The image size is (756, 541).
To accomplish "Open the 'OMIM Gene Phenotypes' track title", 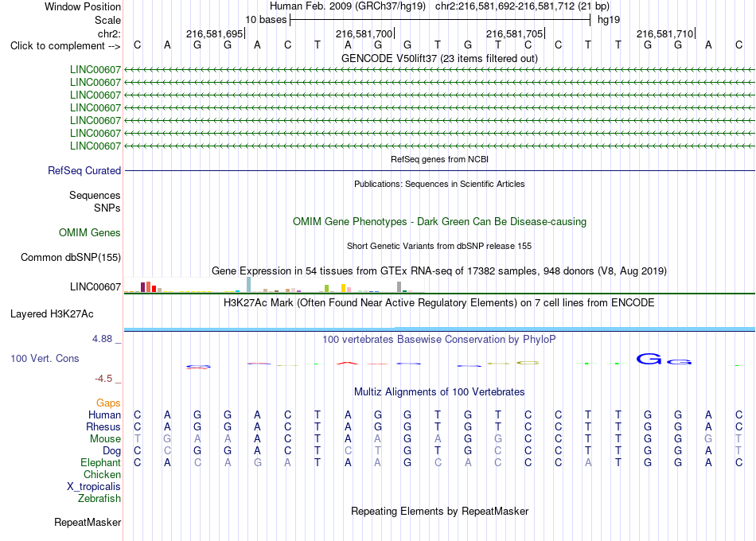I will coord(439,222).
